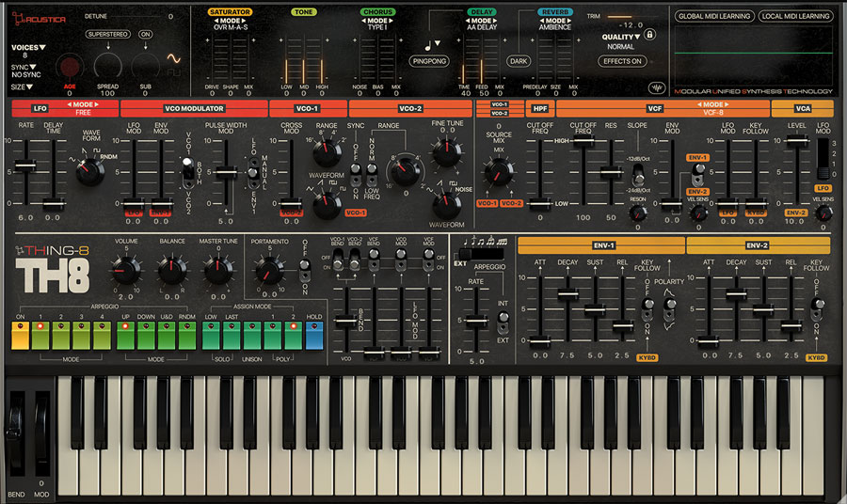Image resolution: width=847 pixels, height=504 pixels.
Task: Open the QUALITY dropdown
Action: click(621, 37)
